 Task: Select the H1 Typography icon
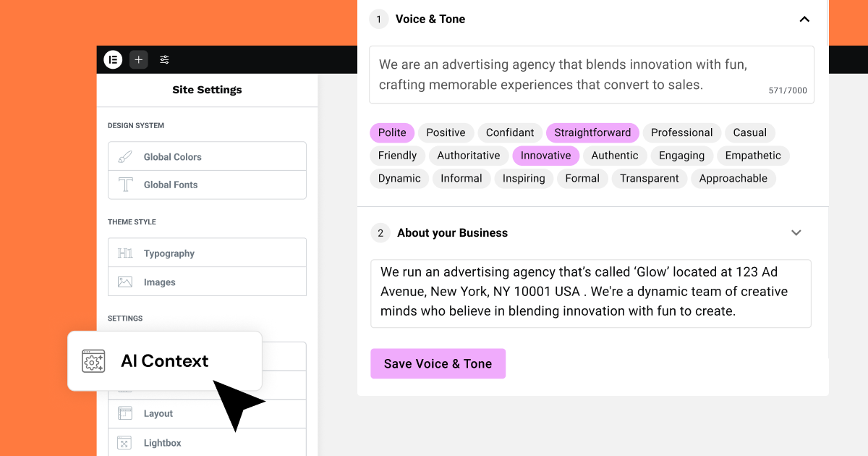(125, 253)
